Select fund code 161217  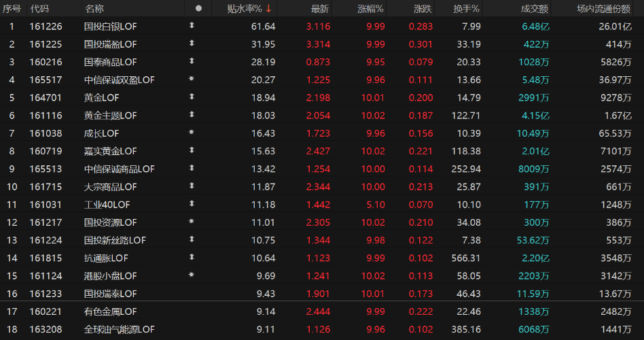click(x=46, y=222)
